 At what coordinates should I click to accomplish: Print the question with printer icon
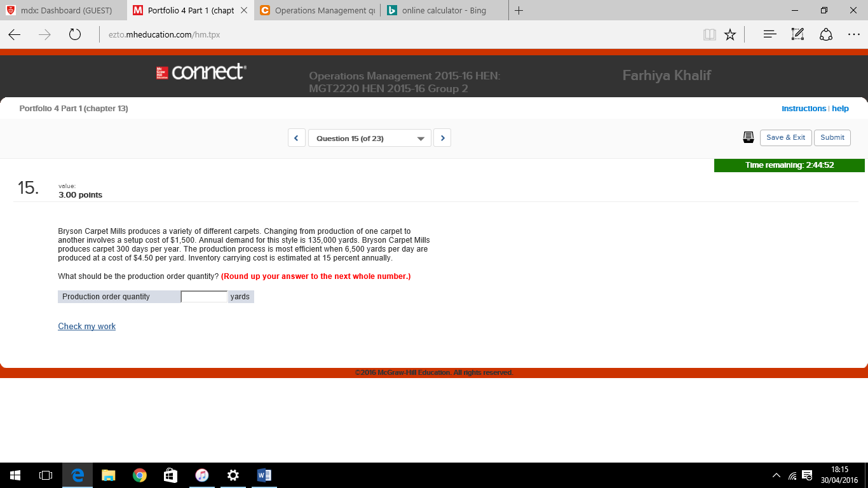(x=749, y=137)
